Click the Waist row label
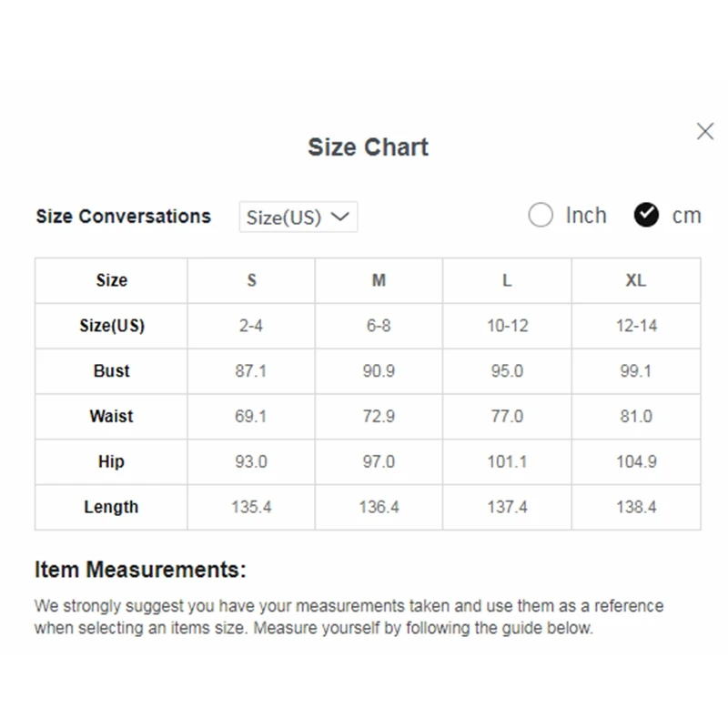This screenshot has height=728, width=728. click(111, 417)
